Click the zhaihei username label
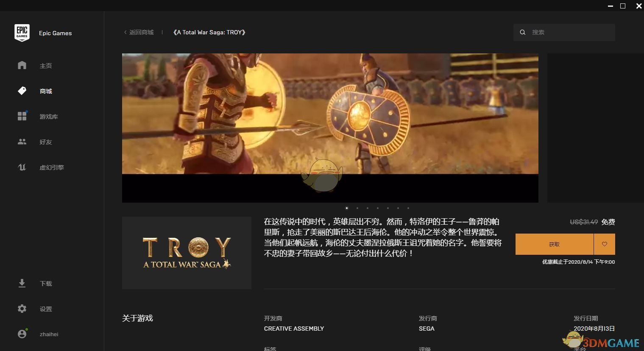644x351 pixels. point(49,334)
